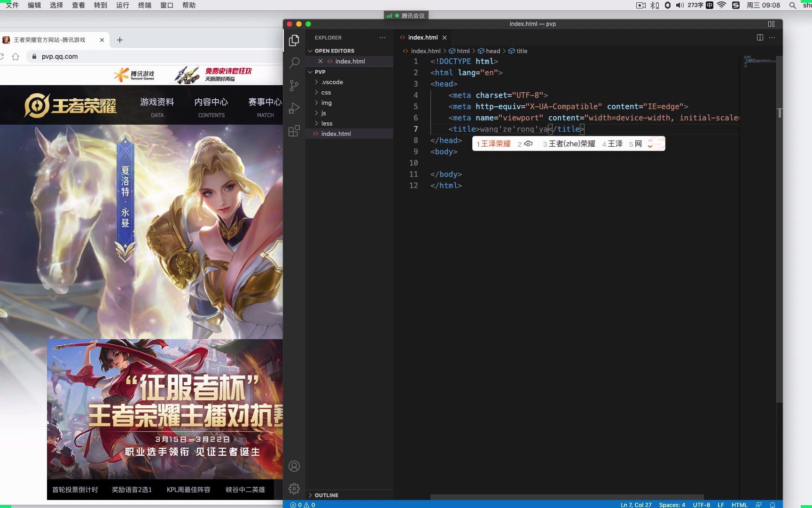Open the Explorer view in activity bar
The image size is (812, 508).
(294, 40)
